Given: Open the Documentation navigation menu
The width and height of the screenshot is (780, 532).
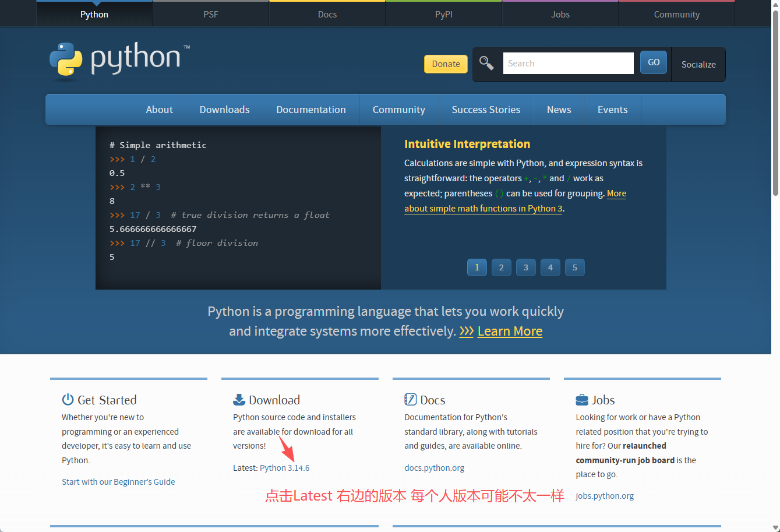Looking at the screenshot, I should click(311, 110).
